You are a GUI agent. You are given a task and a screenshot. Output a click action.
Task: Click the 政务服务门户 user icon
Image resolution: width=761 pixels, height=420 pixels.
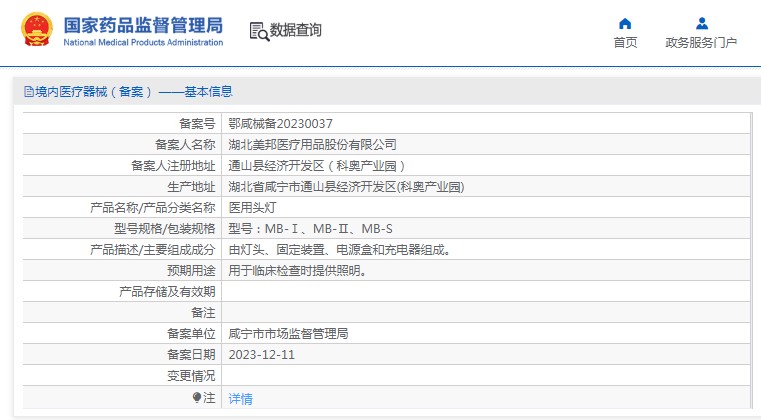[702, 23]
